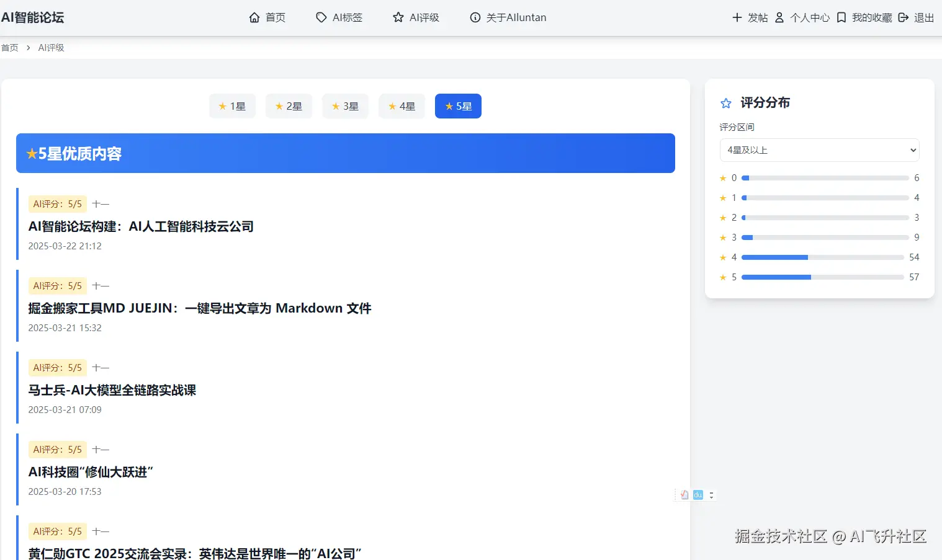Click the plus icon beside 发帖
Image resolution: width=942 pixels, height=560 pixels.
737,17
